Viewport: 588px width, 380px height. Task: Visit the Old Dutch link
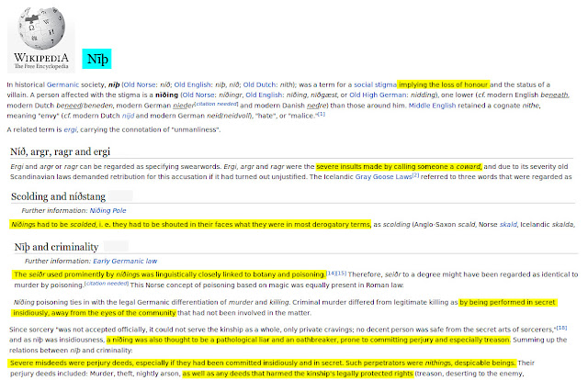coord(259,84)
